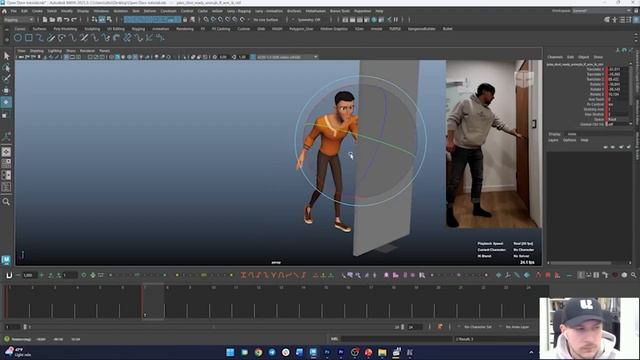
Task: Click the animBot U logo button
Action: (9, 276)
